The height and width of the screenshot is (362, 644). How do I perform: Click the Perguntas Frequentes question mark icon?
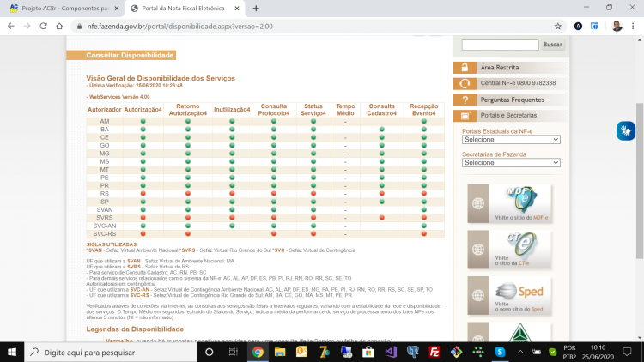pyautogui.click(x=465, y=100)
